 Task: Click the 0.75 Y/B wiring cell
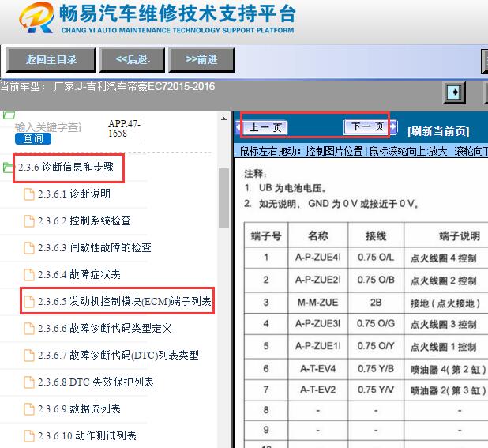376,369
